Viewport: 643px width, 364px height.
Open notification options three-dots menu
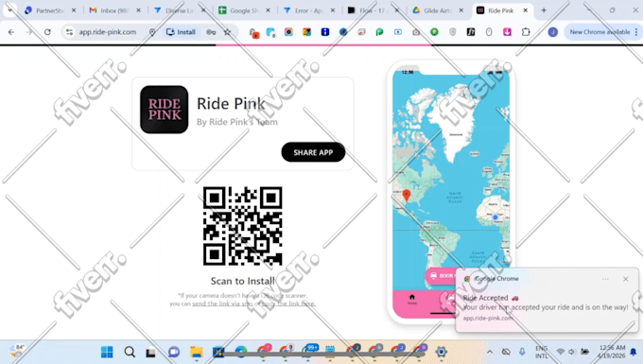(x=606, y=279)
